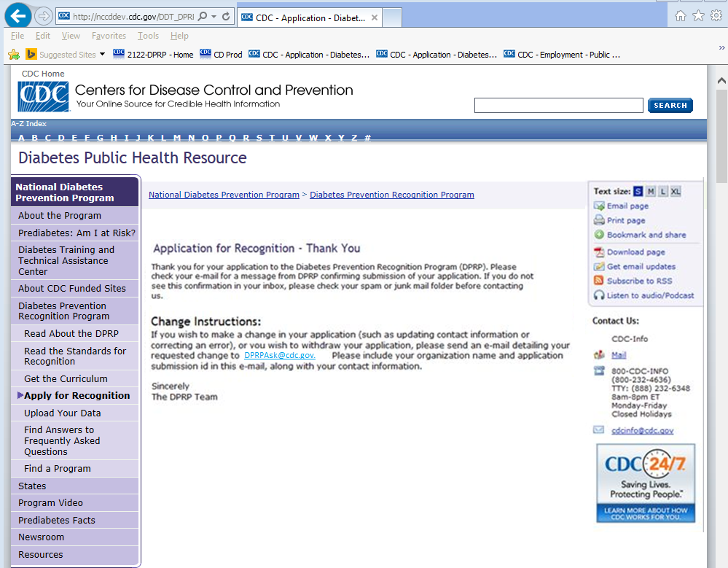This screenshot has height=568, width=728.
Task: Open Find a Program sidebar item
Action: [x=75, y=469]
